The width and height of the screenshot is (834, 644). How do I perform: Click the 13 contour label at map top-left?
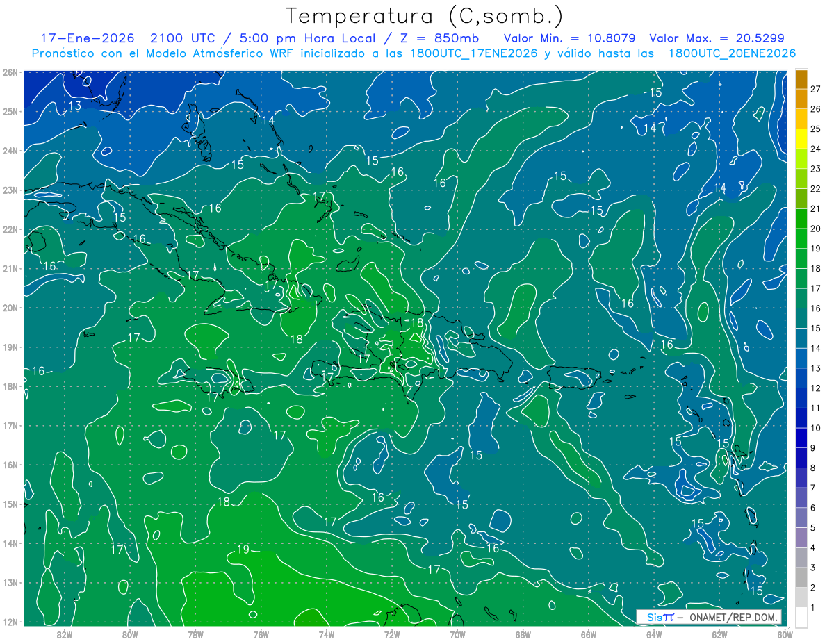click(x=75, y=106)
